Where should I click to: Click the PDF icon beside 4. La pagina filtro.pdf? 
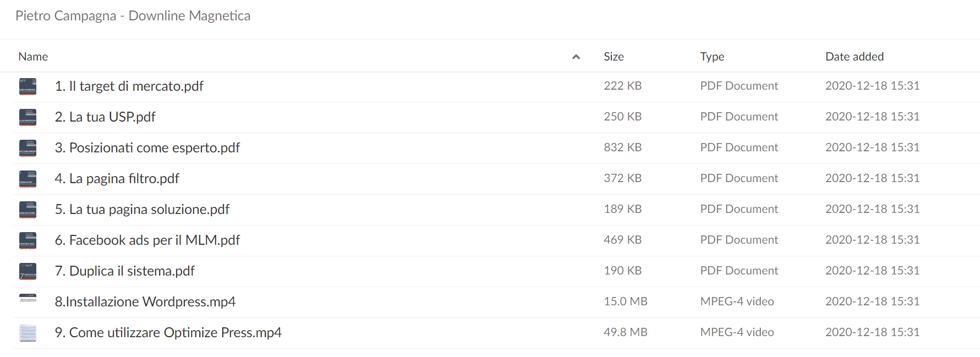[x=28, y=179]
